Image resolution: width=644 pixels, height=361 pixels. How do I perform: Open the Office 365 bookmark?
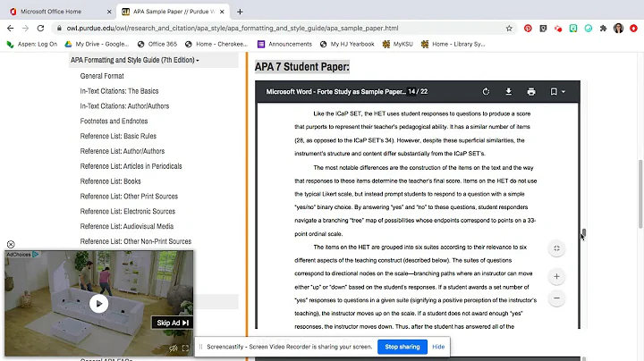[x=157, y=44]
